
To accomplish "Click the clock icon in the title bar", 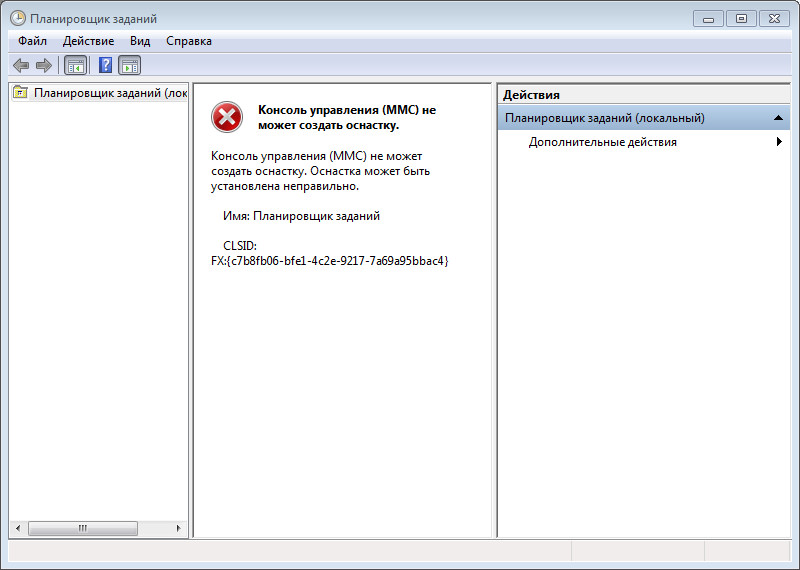I will (x=18, y=18).
